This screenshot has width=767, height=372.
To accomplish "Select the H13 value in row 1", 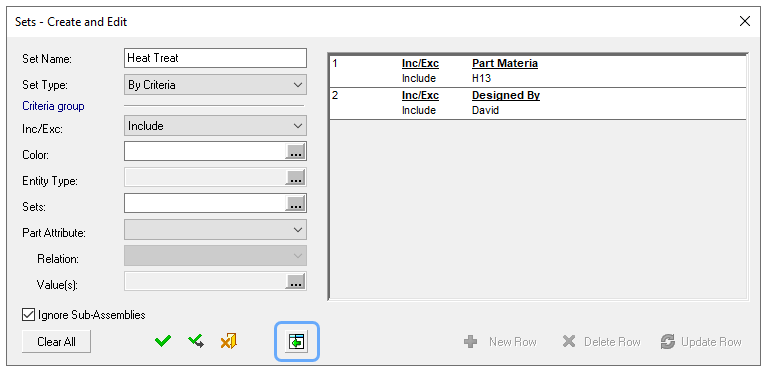I will (x=481, y=78).
